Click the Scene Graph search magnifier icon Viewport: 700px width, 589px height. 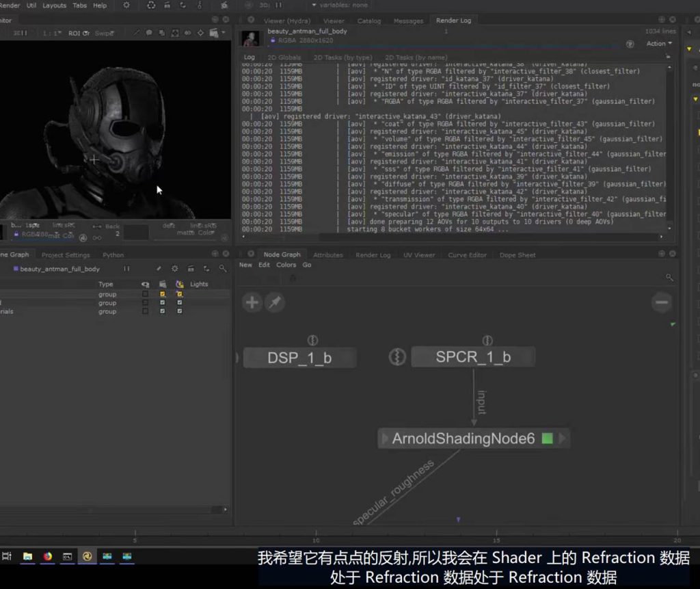(x=222, y=269)
